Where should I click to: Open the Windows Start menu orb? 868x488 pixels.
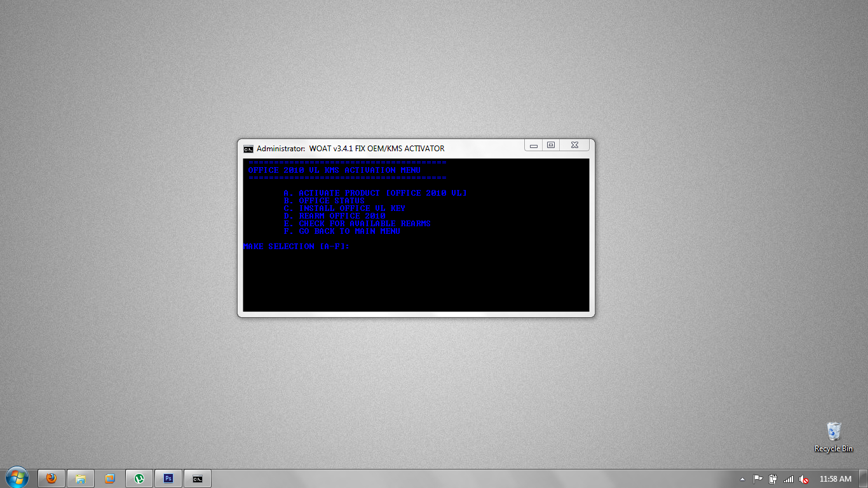pos(17,478)
